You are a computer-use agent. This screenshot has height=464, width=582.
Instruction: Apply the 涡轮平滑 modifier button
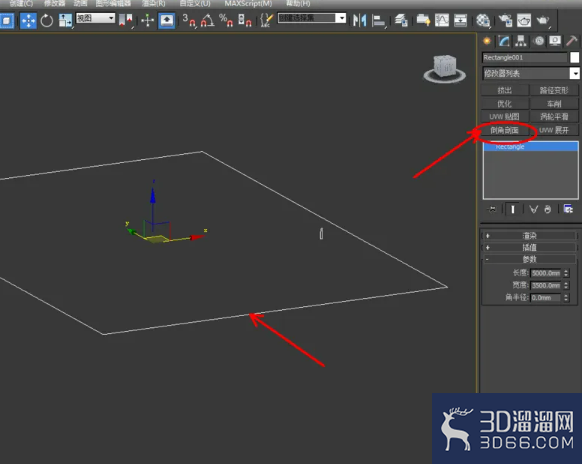554,117
